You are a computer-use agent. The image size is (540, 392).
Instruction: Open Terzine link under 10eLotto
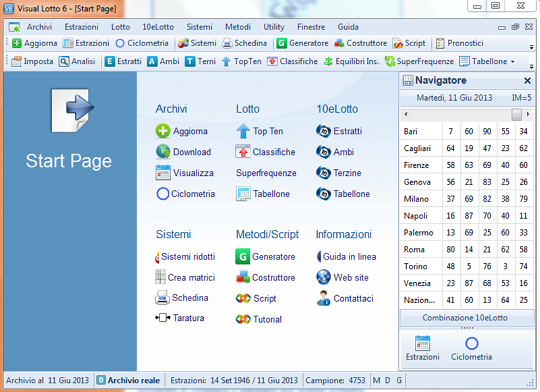point(339,173)
